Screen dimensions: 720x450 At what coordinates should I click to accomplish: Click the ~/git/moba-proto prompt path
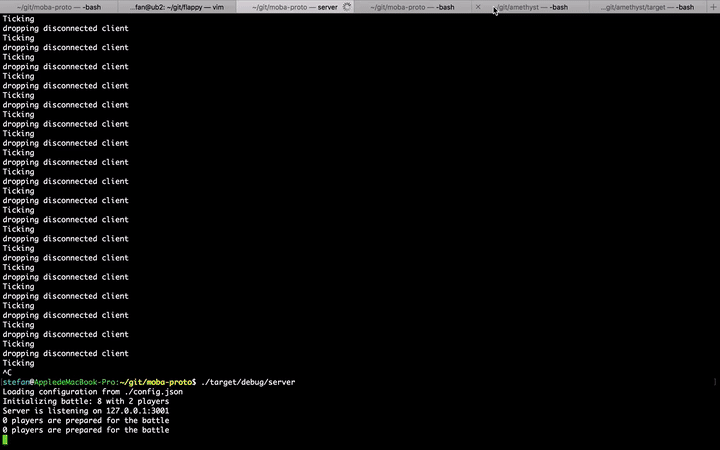[x=158, y=382]
